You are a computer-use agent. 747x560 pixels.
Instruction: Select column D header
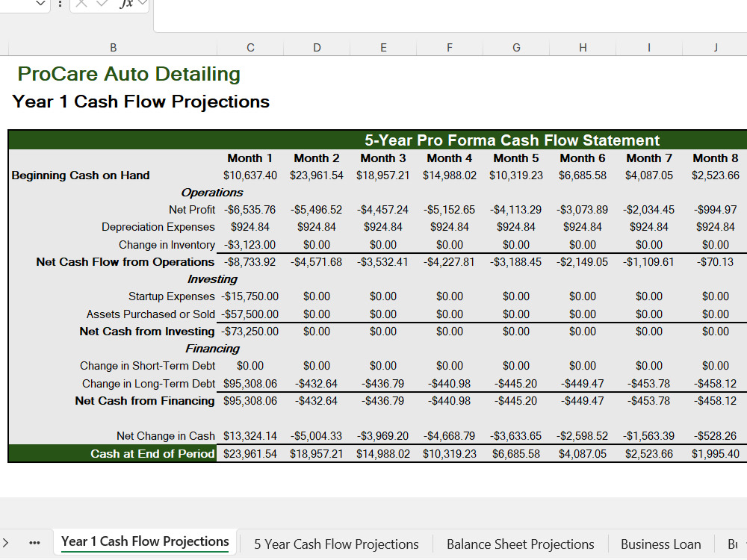pyautogui.click(x=317, y=48)
